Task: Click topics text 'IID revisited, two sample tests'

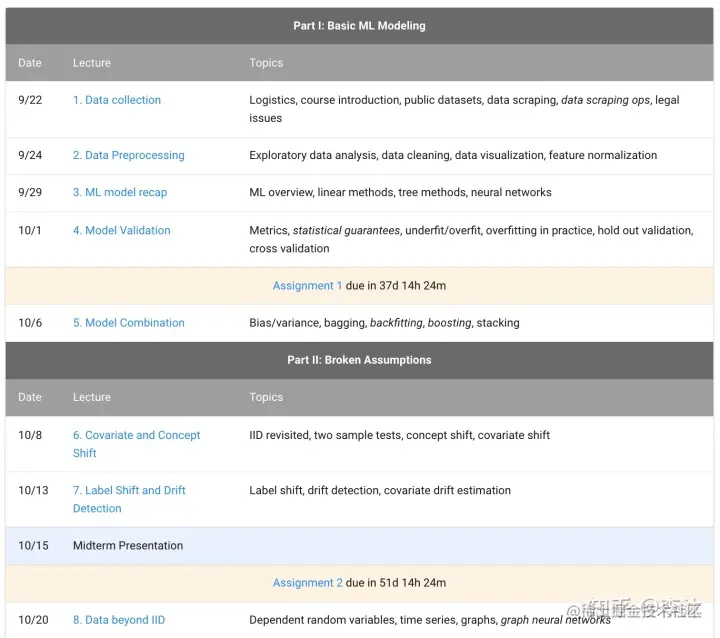Action: pos(399,435)
